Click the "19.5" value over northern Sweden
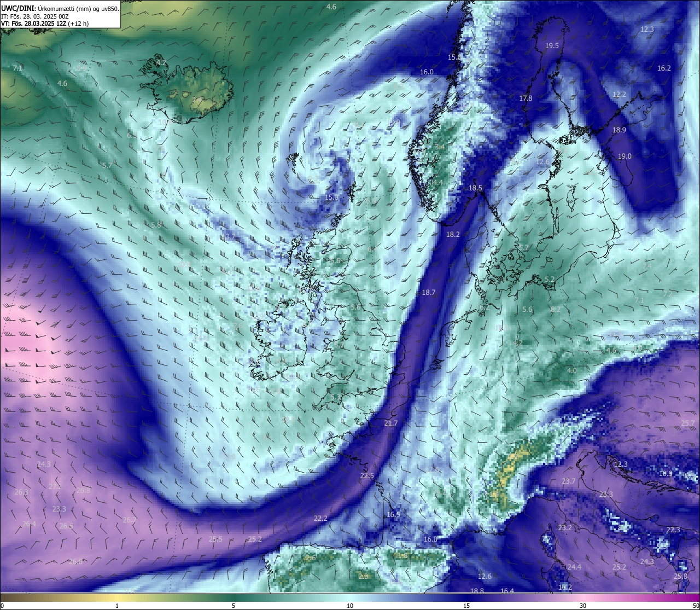700x610 pixels. tap(552, 46)
